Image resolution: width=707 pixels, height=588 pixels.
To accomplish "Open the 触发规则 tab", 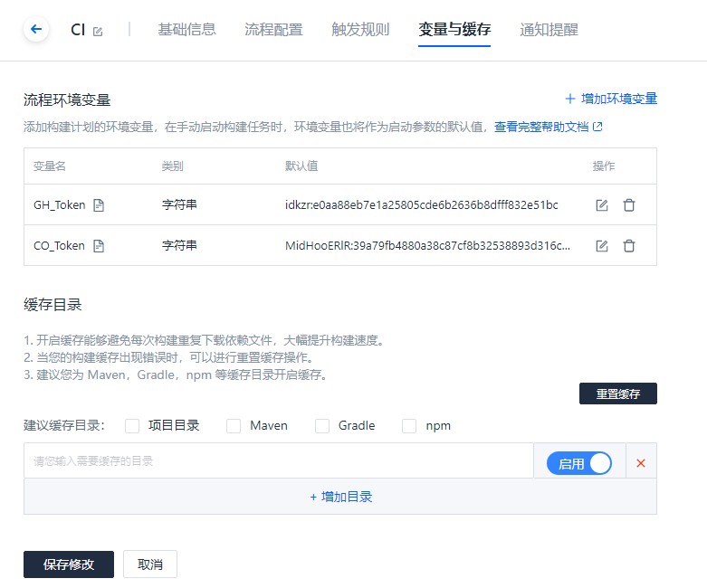I will tap(360, 30).
